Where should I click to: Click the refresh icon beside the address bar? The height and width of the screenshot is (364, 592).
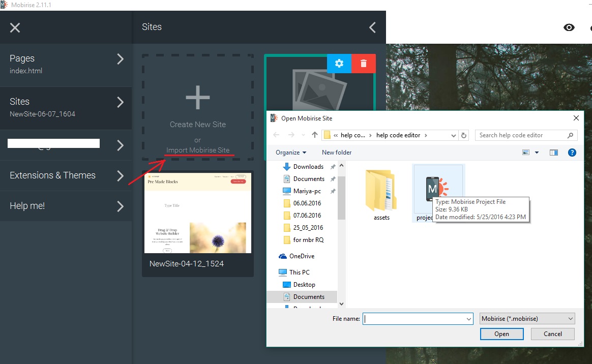463,135
